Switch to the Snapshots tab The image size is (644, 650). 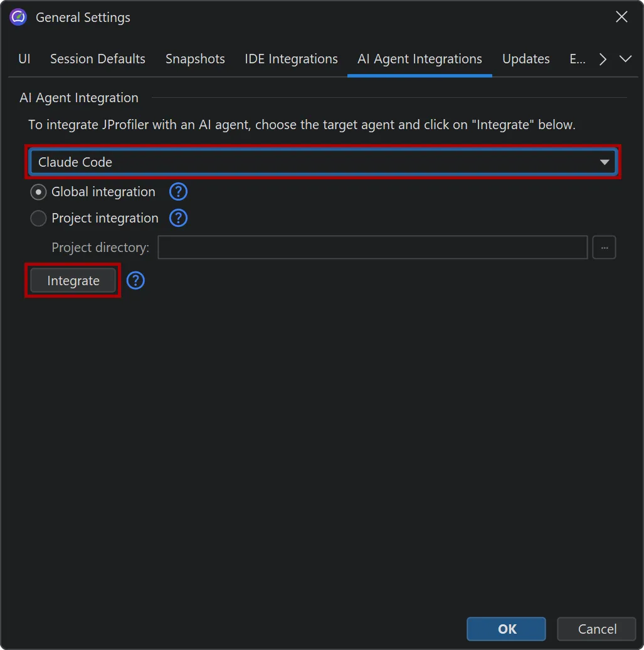pyautogui.click(x=195, y=59)
